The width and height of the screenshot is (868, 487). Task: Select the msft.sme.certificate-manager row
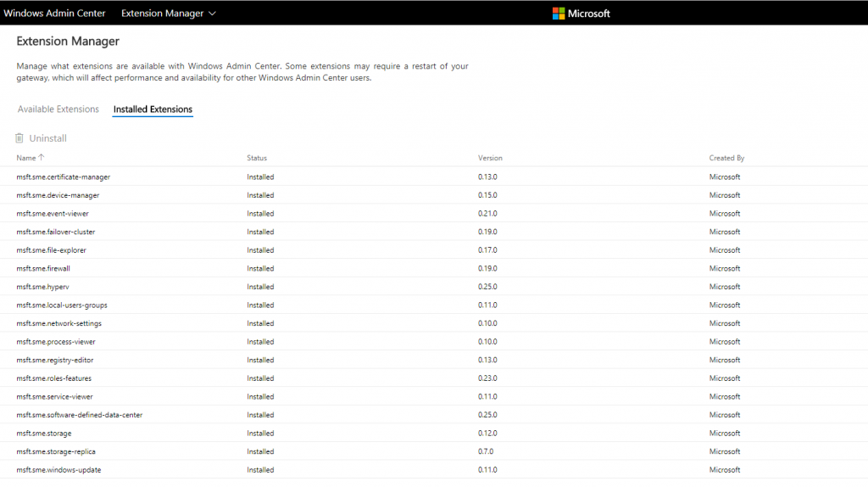(434, 176)
